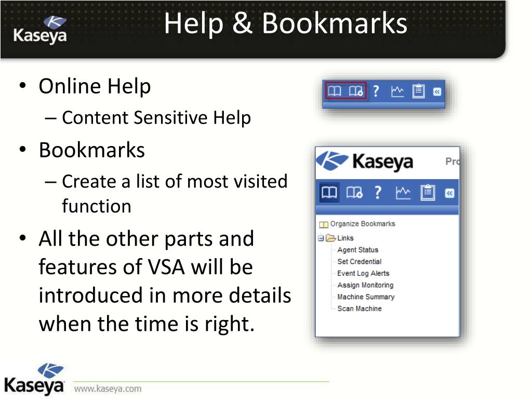
Task: Click the www.kaseya.com footer link
Action: [x=108, y=389]
